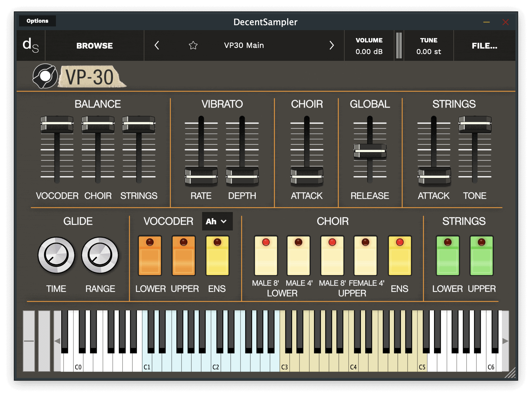This screenshot has width=532, height=397.
Task: Go to the previous preset with left chevron
Action: pyautogui.click(x=157, y=45)
